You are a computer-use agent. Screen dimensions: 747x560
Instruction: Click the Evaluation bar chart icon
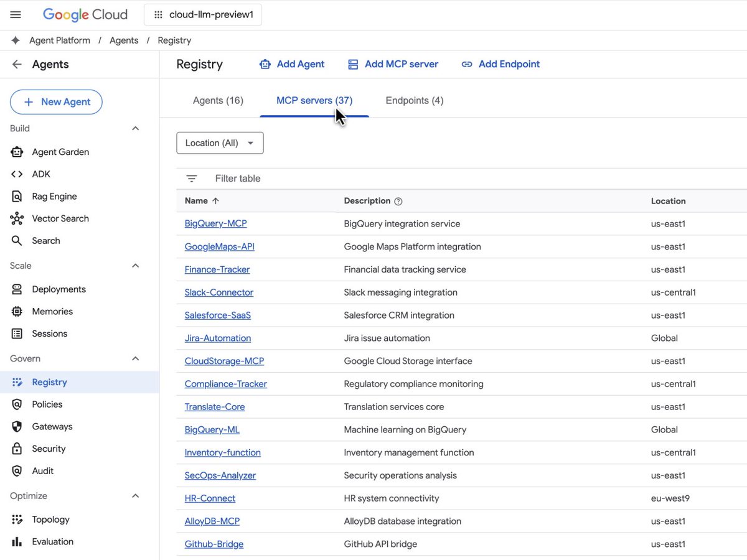pyautogui.click(x=17, y=542)
